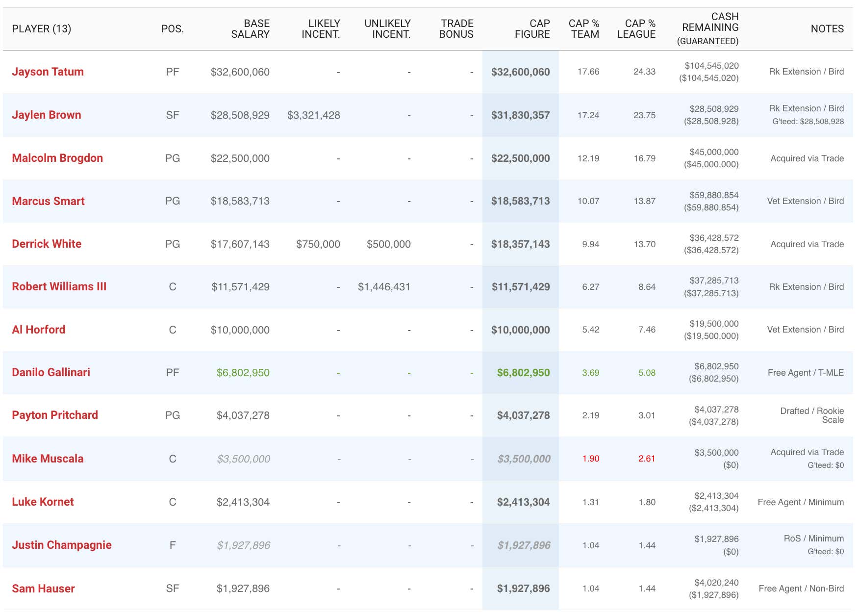
Task: Click the Malcolm Brogdon name link
Action: (x=57, y=158)
